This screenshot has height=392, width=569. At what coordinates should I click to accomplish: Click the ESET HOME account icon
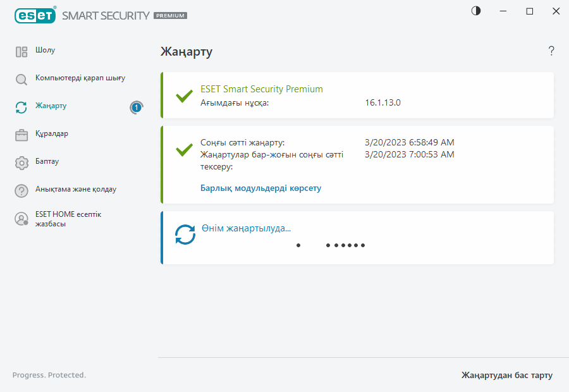pyautogui.click(x=21, y=219)
